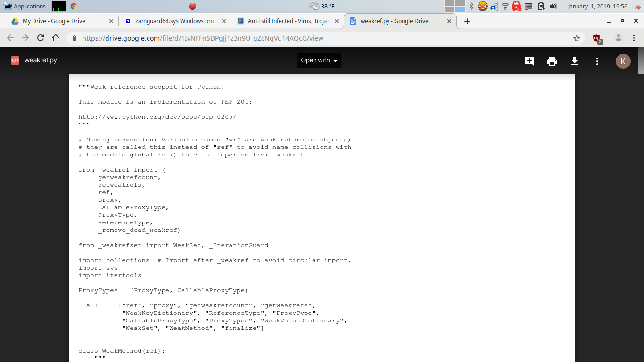Viewport: 644px width, 362px height.
Task: Click the line 'class WeakMethod(ref):'
Action: click(122, 351)
